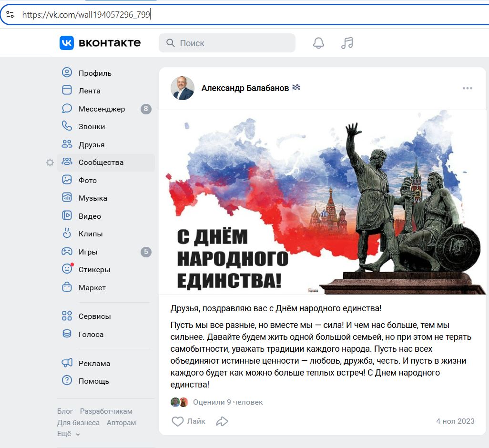View who liked: Оценили 9 человек
The image size is (489, 448).
(228, 402)
